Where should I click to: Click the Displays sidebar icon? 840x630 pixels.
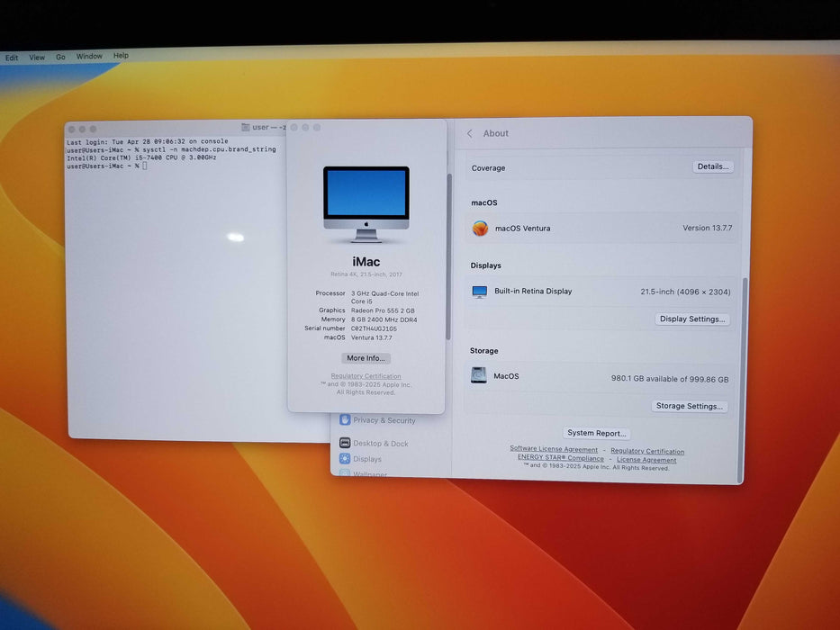[x=345, y=459]
